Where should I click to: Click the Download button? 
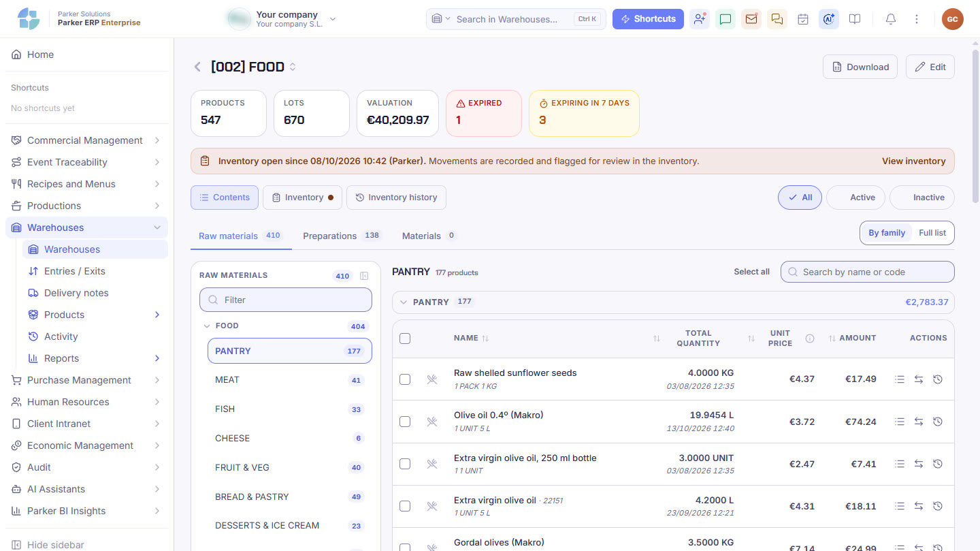860,67
